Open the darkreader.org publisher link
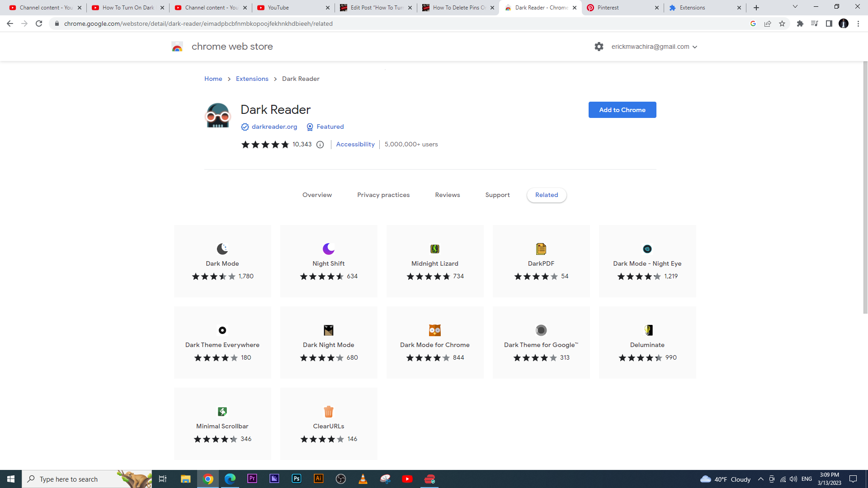Viewport: 868px width, 488px height. coord(274,127)
